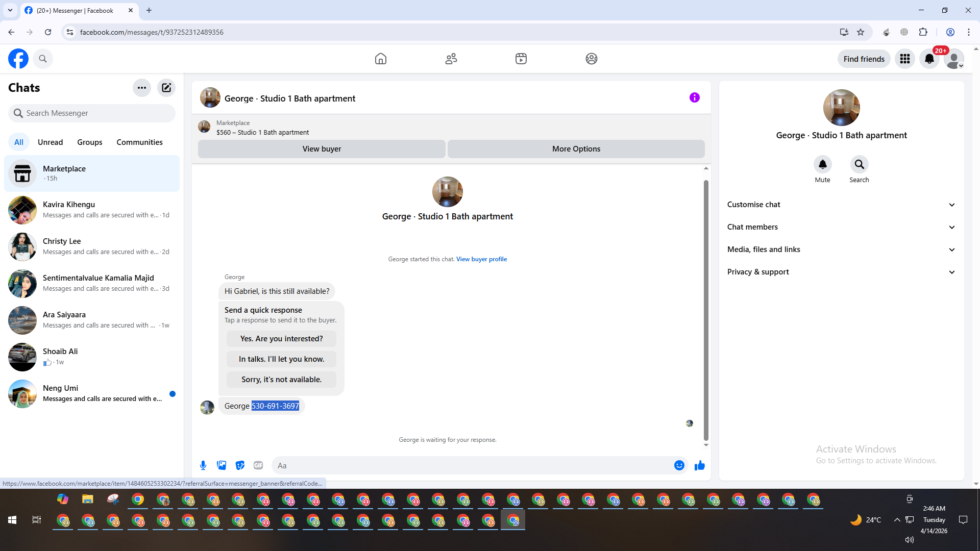Viewport: 980px width, 551px height.
Task: Start a new message with compose icon
Action: point(166,88)
